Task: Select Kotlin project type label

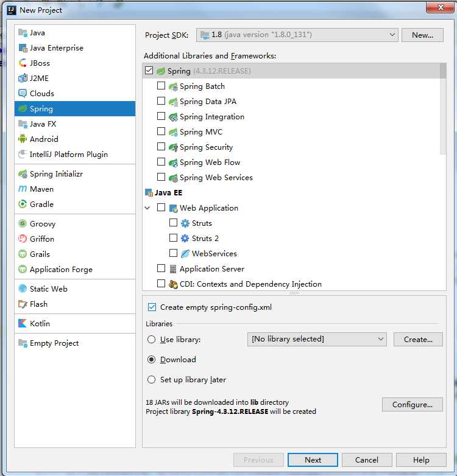Action: coord(40,324)
